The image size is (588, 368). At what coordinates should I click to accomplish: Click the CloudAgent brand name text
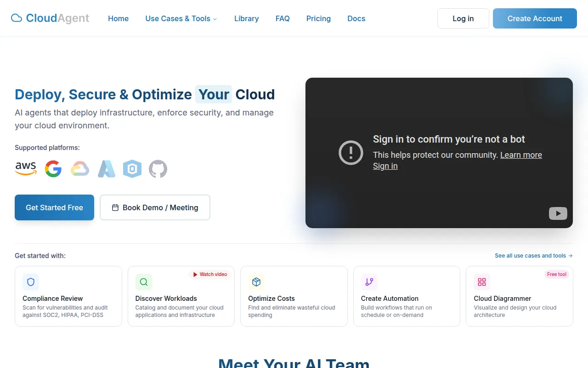[x=57, y=18]
